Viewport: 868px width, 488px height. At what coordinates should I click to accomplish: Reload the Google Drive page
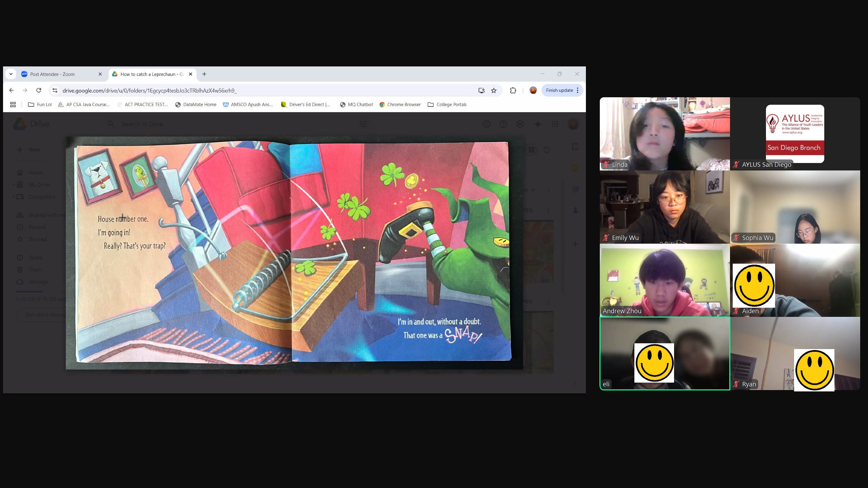39,90
